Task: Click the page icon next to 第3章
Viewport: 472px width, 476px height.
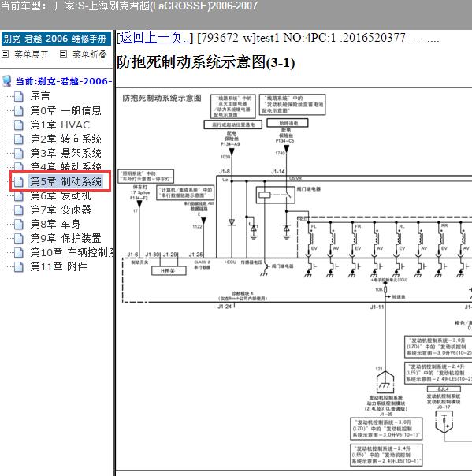Action: [19, 154]
